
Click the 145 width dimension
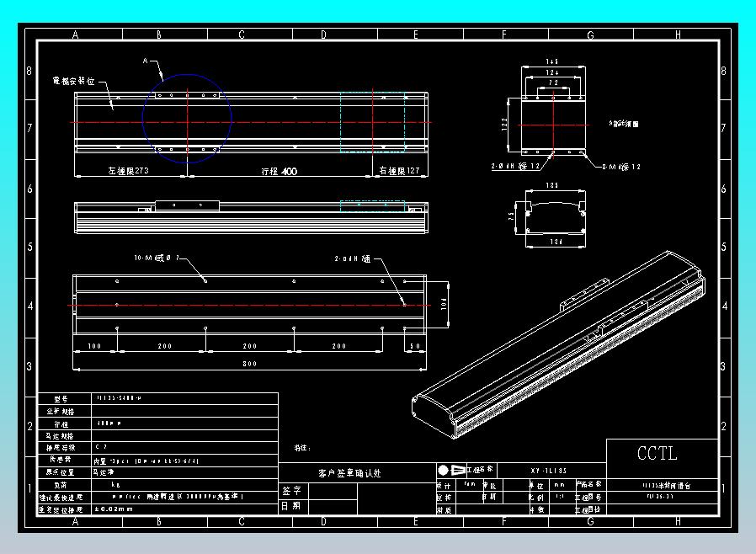[552, 61]
